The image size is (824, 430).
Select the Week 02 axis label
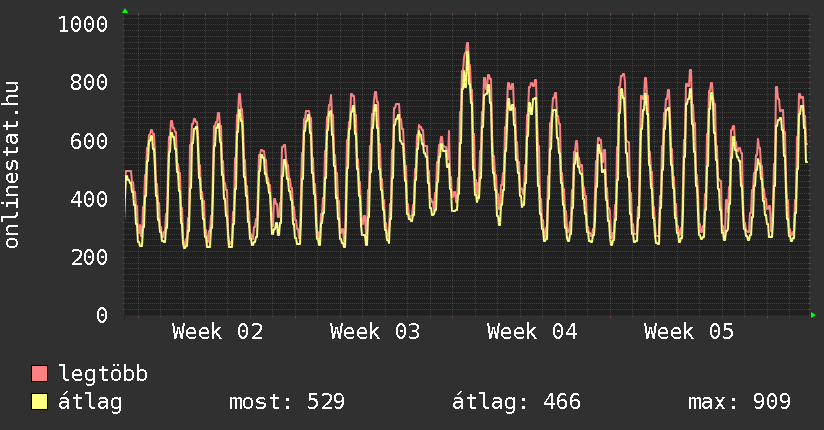(217, 332)
